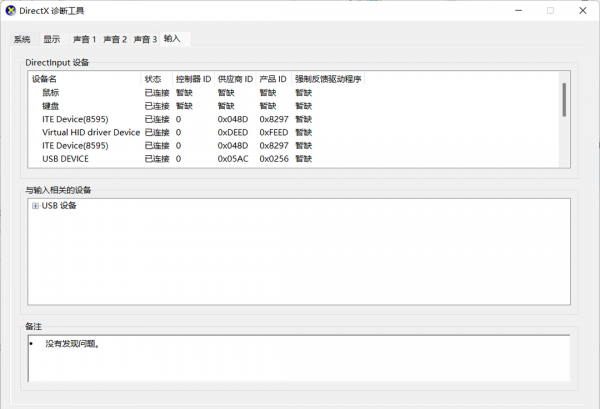Select the 声音 1 tab

(x=84, y=39)
